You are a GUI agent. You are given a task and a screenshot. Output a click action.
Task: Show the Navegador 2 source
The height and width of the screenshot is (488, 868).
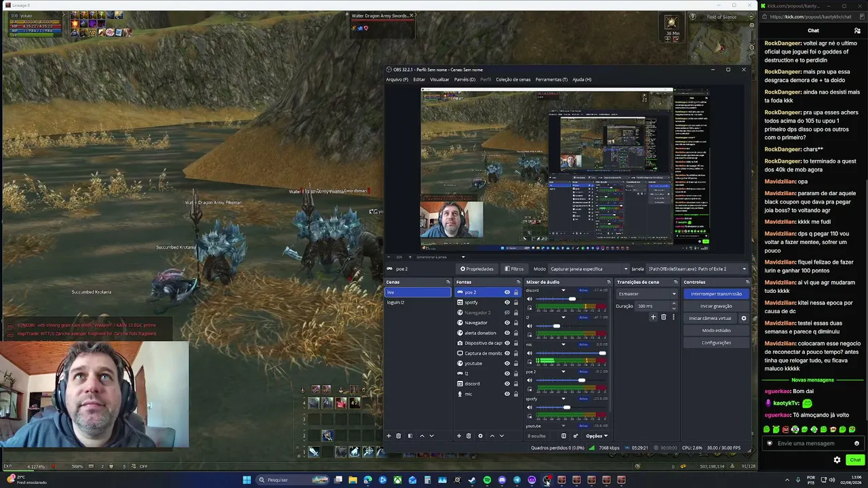point(507,312)
